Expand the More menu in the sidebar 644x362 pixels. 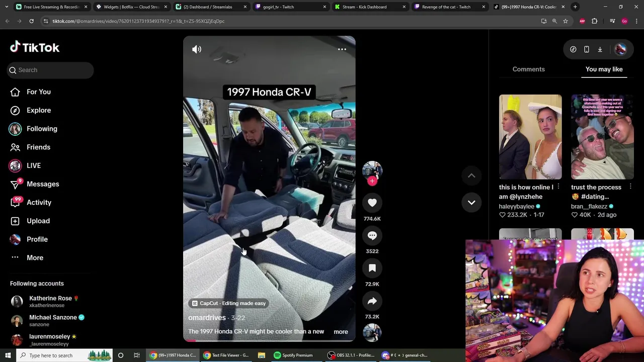click(35, 257)
